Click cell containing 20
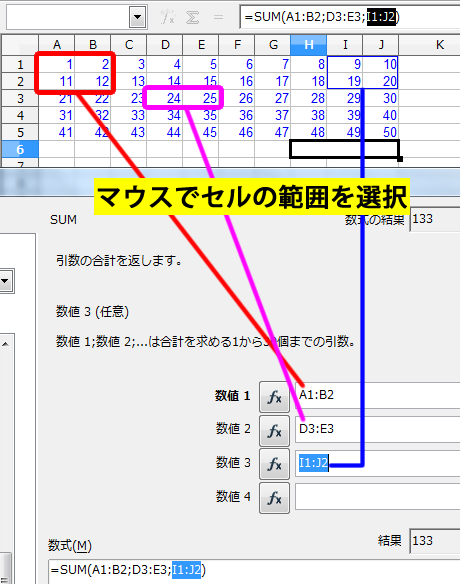The width and height of the screenshot is (460, 584). point(381,81)
